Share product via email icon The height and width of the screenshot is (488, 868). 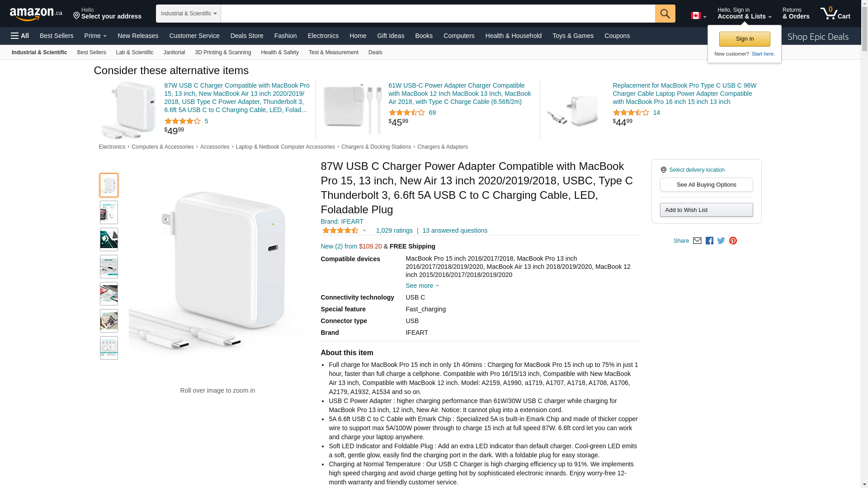[x=697, y=241]
